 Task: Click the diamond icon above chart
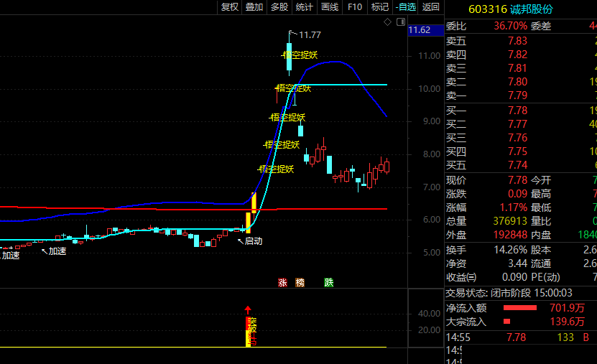tap(388, 22)
